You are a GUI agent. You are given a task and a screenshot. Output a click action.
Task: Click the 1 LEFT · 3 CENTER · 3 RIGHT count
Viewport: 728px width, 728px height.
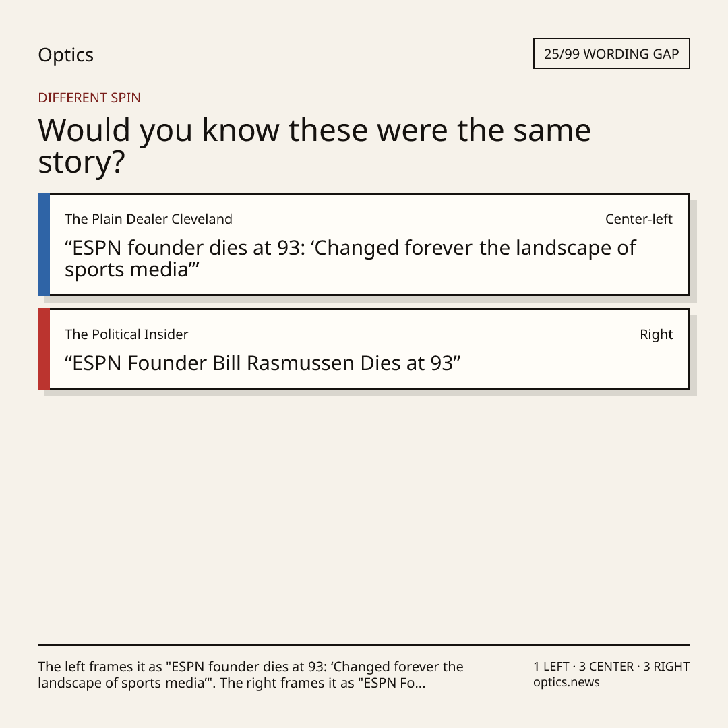click(x=611, y=667)
